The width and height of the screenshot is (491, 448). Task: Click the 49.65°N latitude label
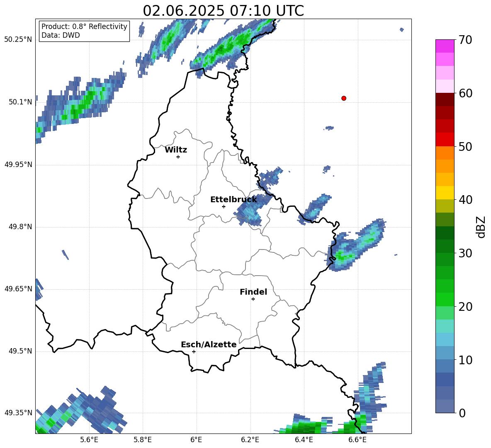pyautogui.click(x=18, y=288)
